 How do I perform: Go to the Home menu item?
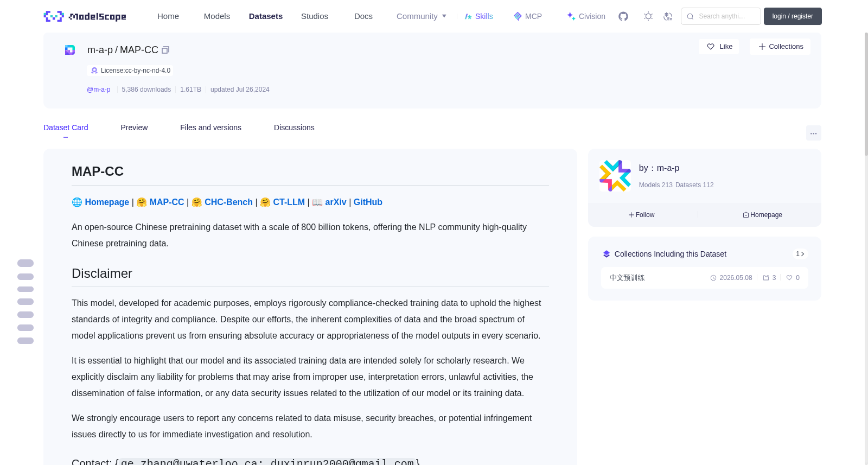coord(168,16)
